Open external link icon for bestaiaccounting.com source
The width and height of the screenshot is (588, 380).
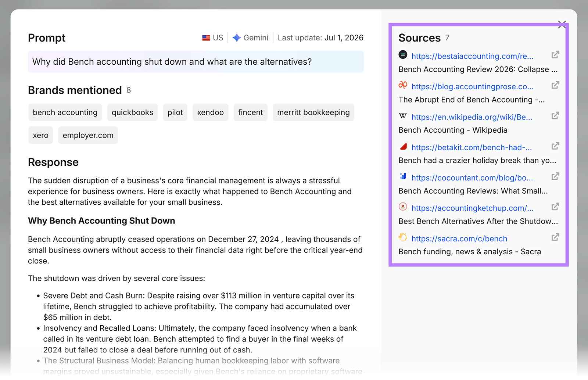coord(555,55)
